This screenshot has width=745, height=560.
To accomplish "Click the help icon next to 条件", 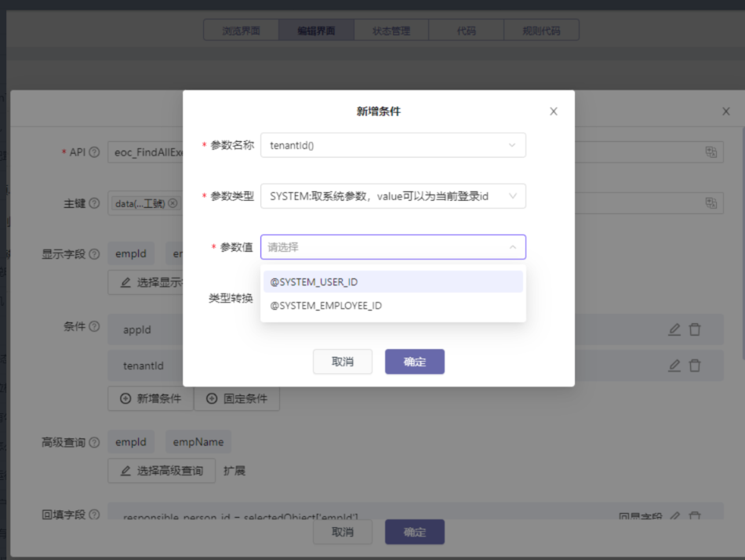I will [94, 326].
